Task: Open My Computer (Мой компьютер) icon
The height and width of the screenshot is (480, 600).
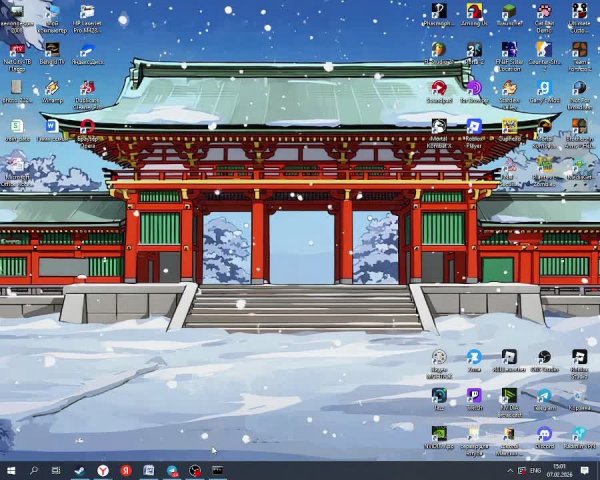Action: (x=52, y=18)
